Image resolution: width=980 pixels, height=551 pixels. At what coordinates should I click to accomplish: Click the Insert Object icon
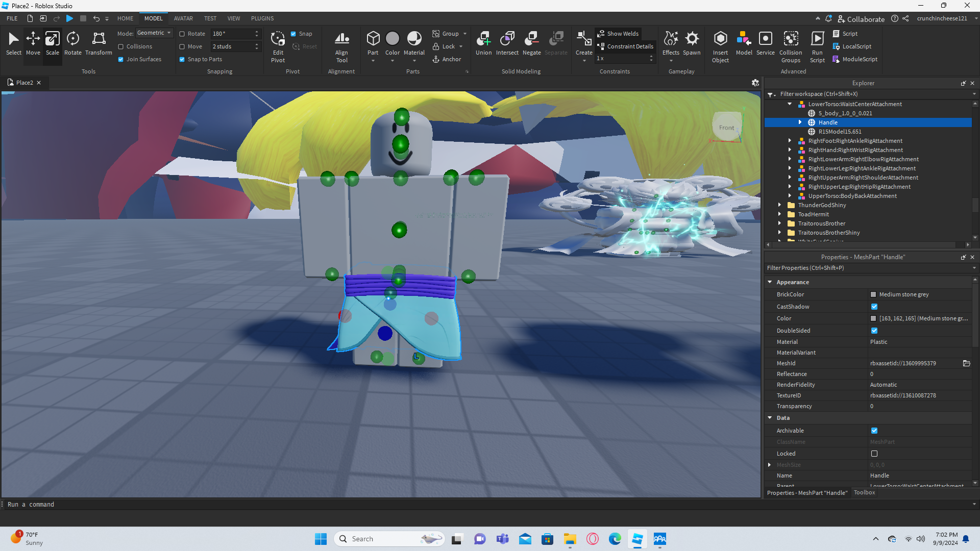point(720,47)
